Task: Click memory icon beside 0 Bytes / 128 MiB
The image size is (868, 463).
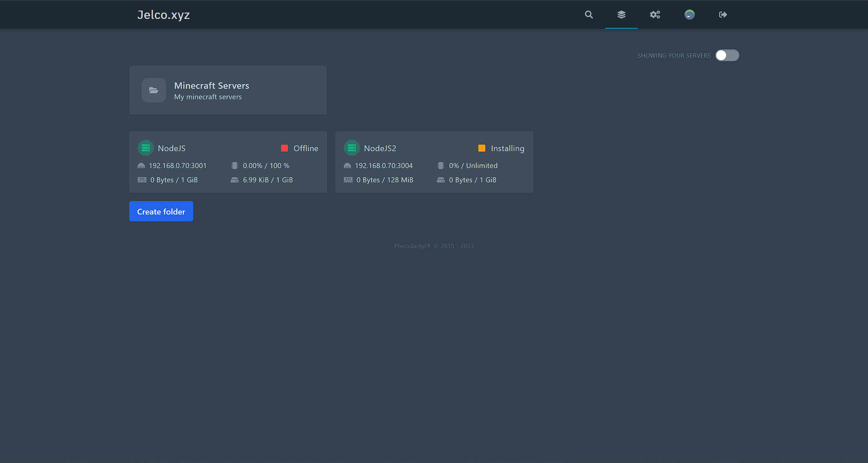Action: click(348, 180)
